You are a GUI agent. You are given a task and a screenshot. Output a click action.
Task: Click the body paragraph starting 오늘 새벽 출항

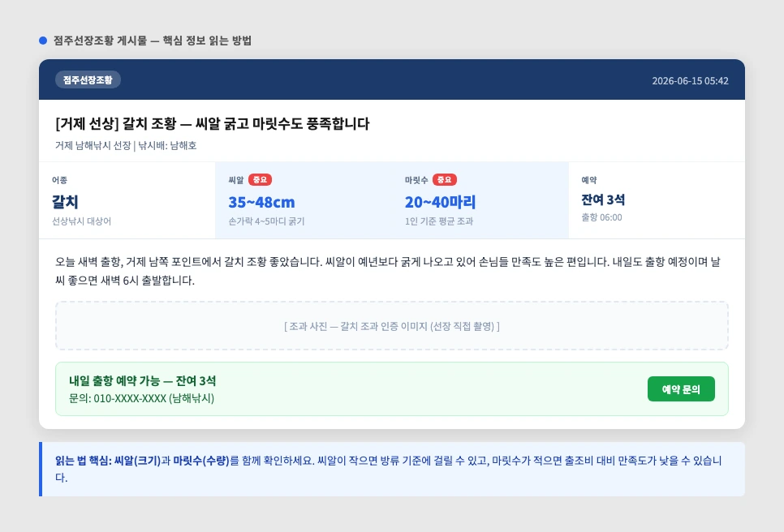point(388,271)
